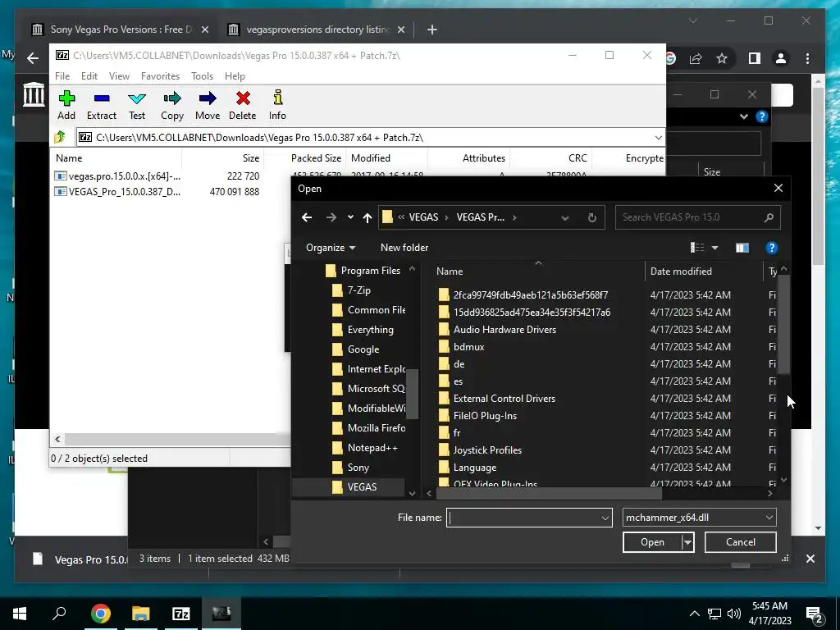Open 7-Zip Help menu
The height and width of the screenshot is (630, 840).
[235, 76]
